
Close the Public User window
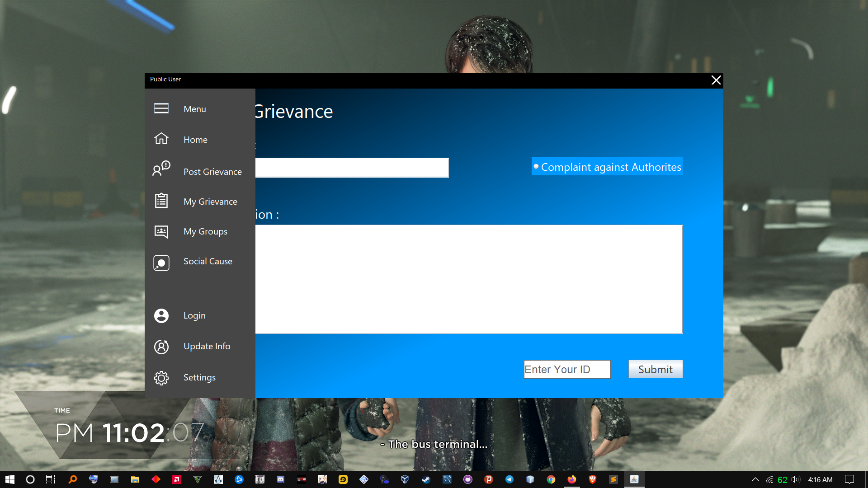pyautogui.click(x=716, y=80)
